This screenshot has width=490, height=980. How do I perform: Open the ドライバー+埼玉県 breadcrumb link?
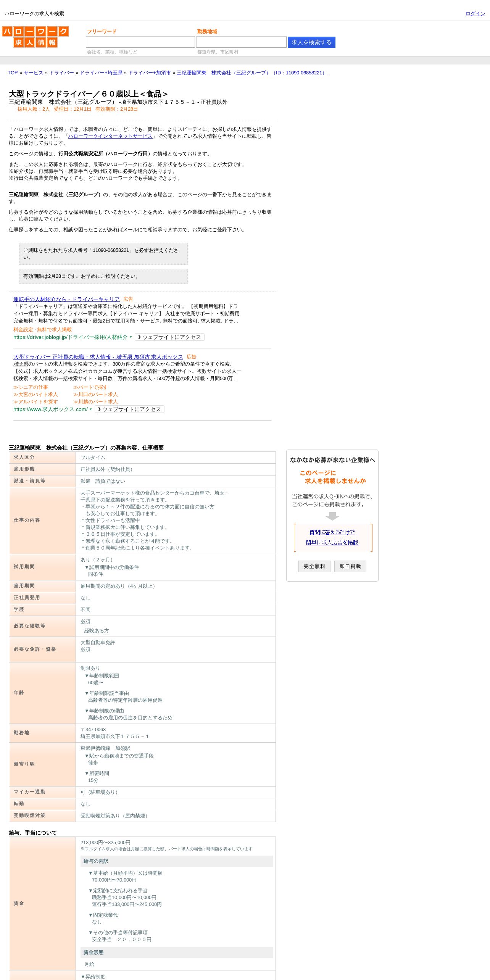tap(101, 73)
